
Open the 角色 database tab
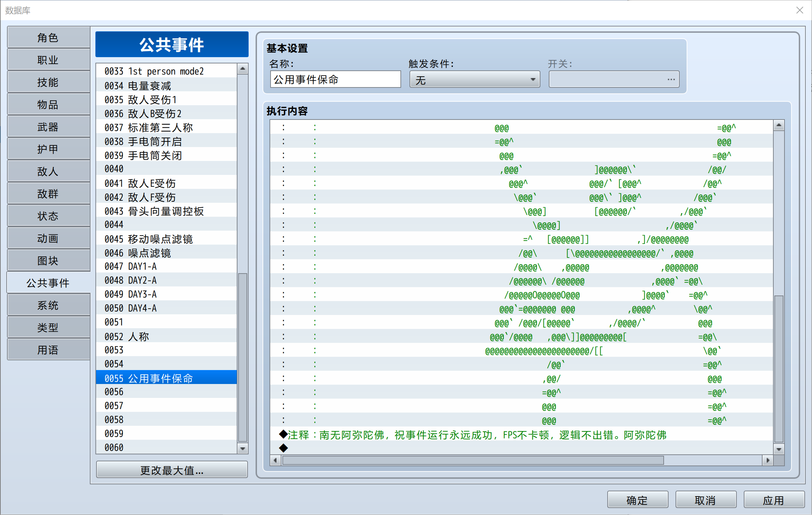[48, 38]
